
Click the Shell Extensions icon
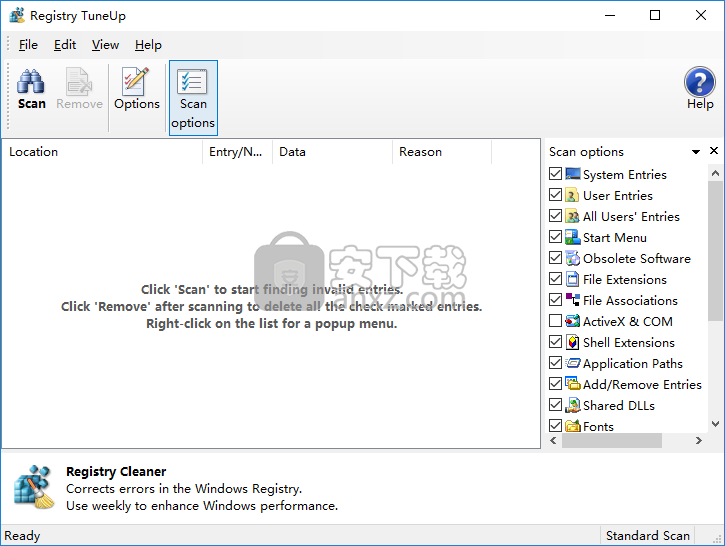[572, 342]
